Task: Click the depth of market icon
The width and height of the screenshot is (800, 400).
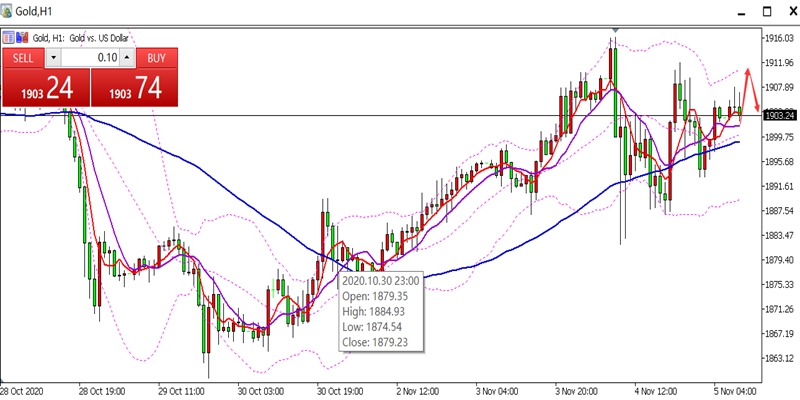Action: point(22,38)
